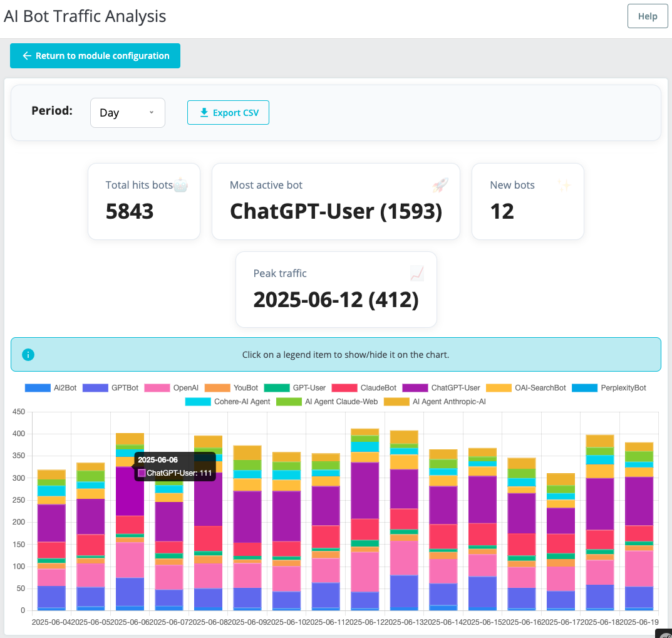
Task: Click the peak value '2025-06-12 (412)'
Action: [336, 300]
